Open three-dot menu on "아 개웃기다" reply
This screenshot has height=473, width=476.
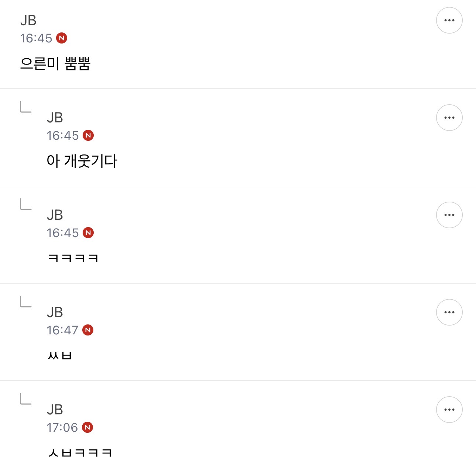[x=449, y=118]
